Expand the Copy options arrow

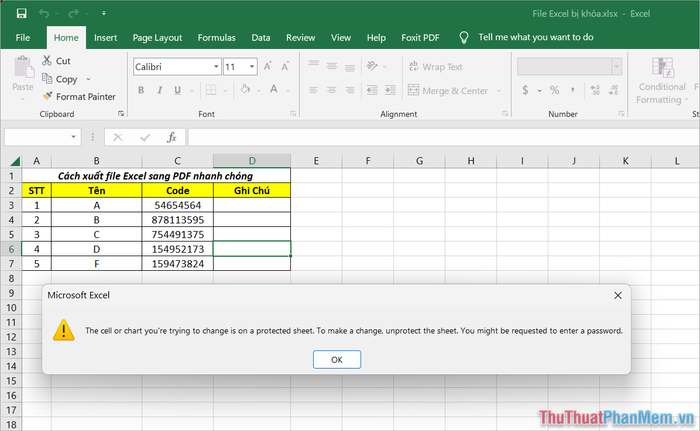88,79
